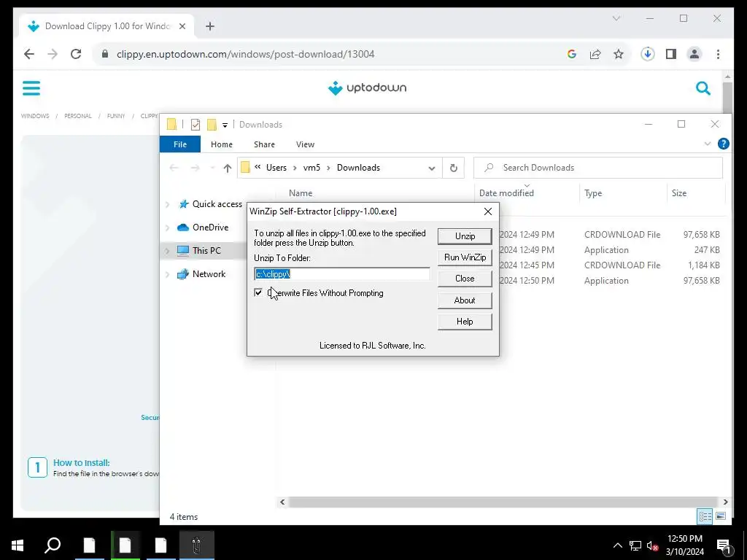Select Network in navigation pane
747x560 pixels.
coord(209,274)
